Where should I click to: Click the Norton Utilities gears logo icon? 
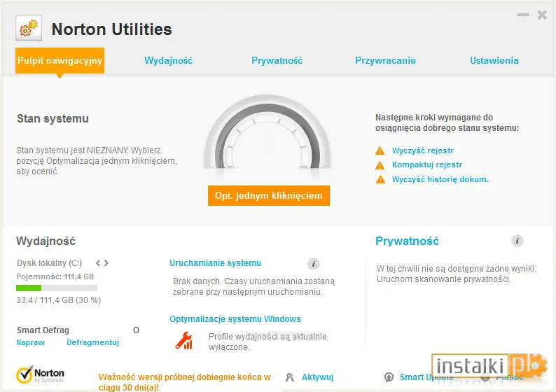(29, 28)
